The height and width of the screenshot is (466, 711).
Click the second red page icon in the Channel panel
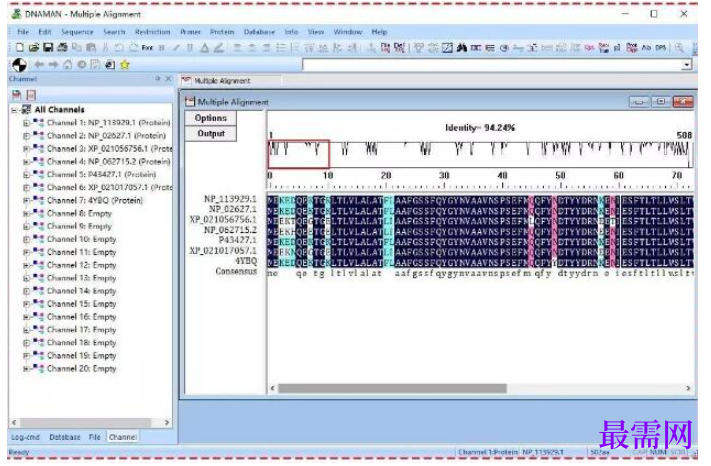coord(31,95)
